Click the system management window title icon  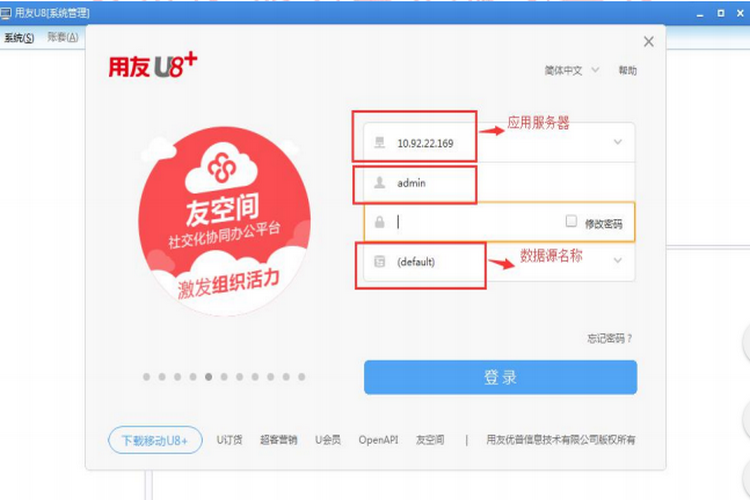tap(6, 13)
